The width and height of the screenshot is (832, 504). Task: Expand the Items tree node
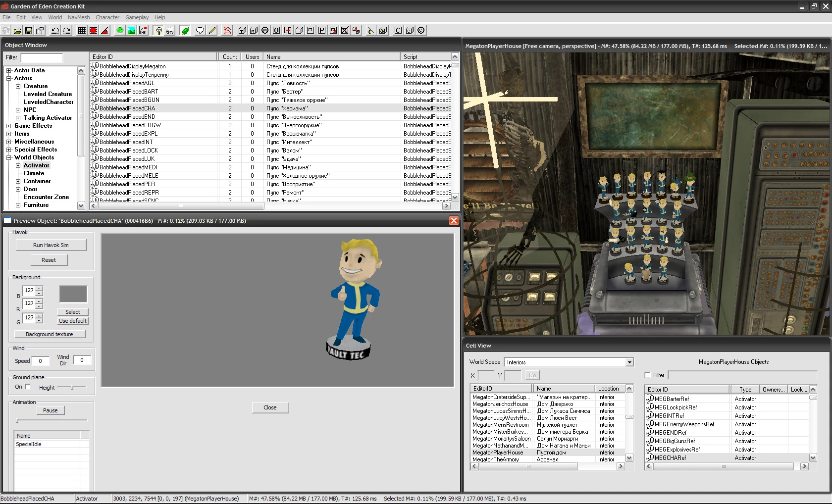coord(9,134)
